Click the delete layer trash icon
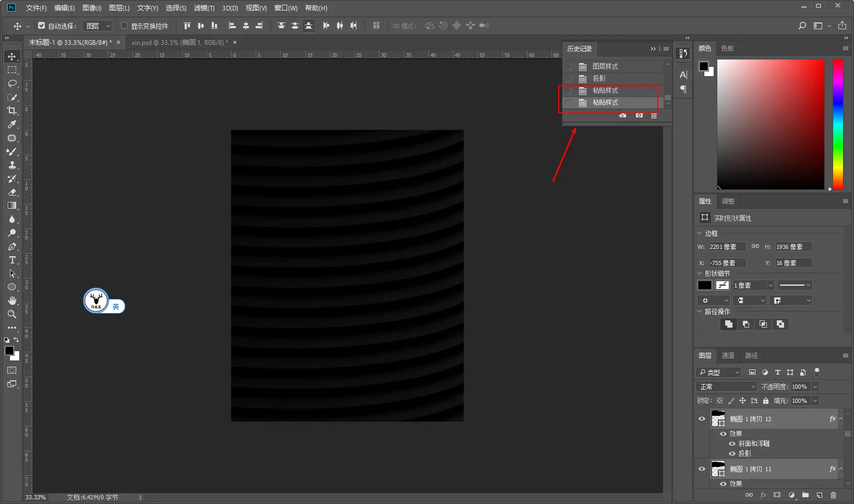The height and width of the screenshot is (504, 854). 833,495
